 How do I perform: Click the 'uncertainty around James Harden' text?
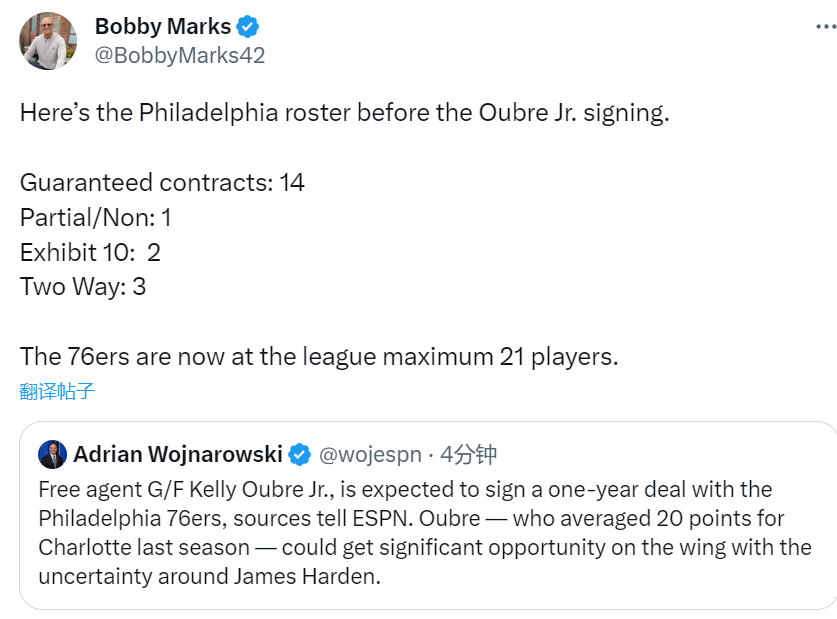coord(210,577)
